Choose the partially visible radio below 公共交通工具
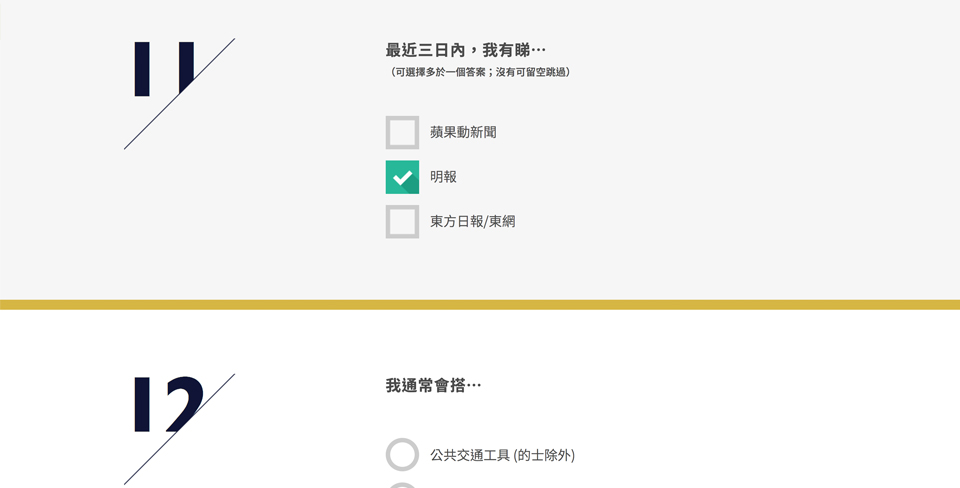 pos(402,485)
